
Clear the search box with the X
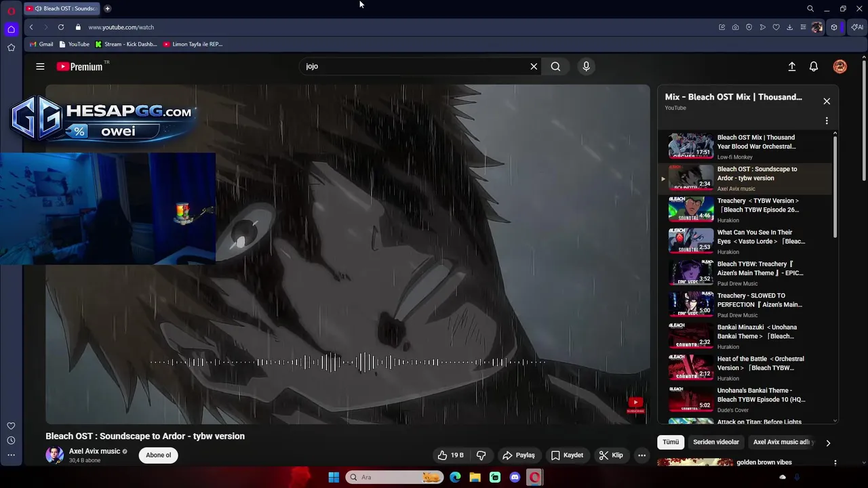click(534, 66)
